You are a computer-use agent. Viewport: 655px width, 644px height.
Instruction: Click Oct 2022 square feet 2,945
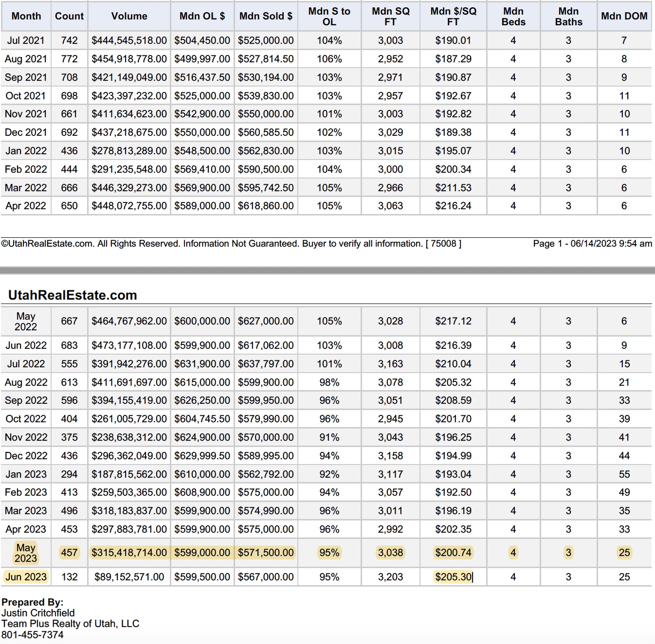(391, 419)
